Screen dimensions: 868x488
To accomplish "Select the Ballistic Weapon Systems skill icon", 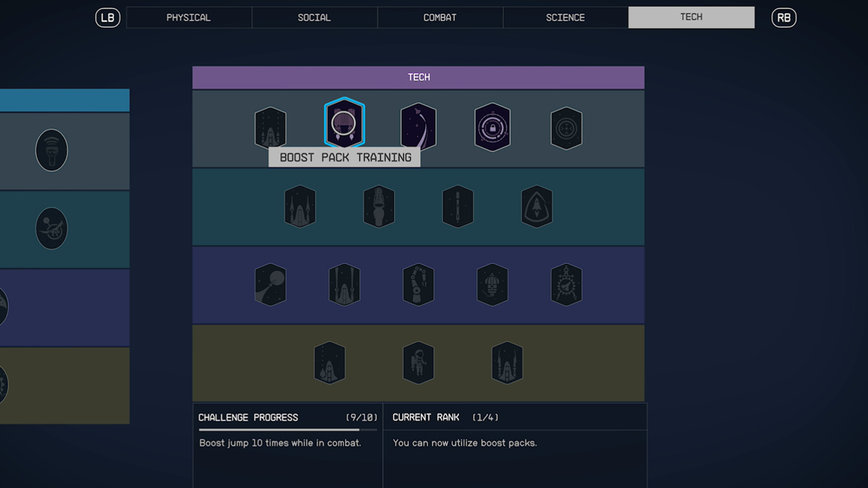I will click(x=271, y=128).
